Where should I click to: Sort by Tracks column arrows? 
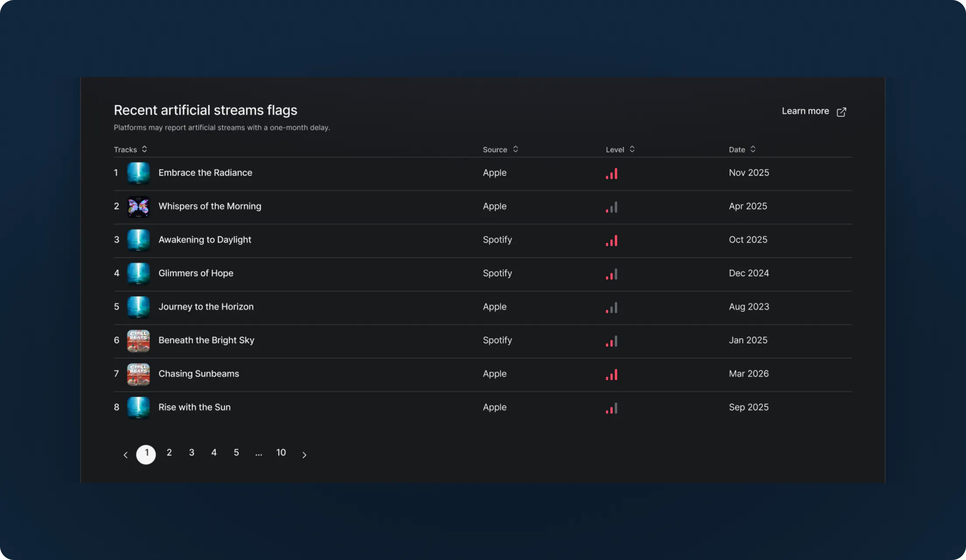[x=144, y=149]
